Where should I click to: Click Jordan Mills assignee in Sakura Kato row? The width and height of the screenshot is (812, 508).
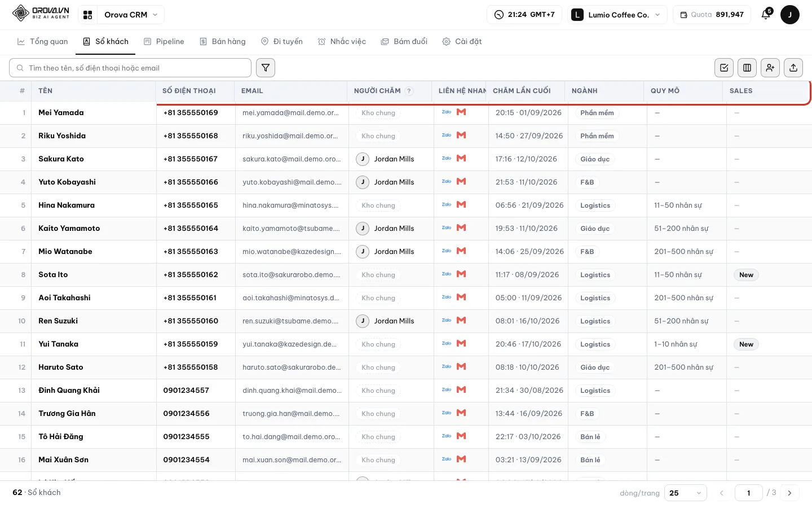click(x=386, y=159)
